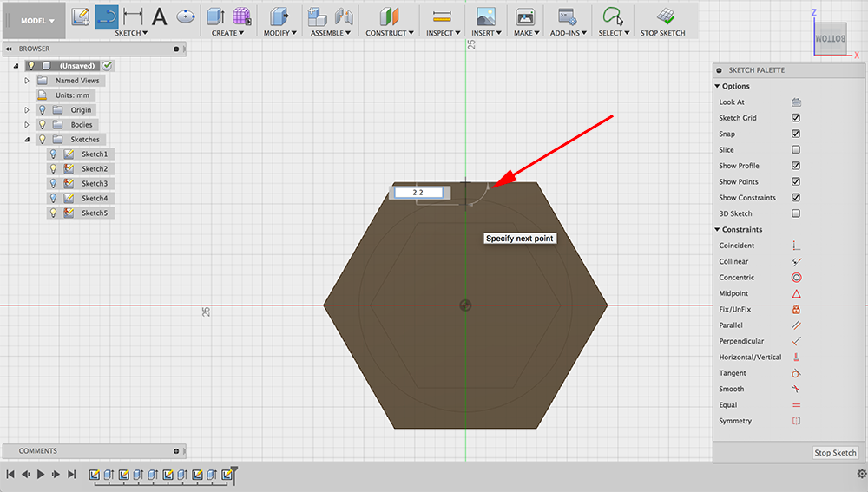This screenshot has width=868, height=492.
Task: Open the INSERT menu
Action: (487, 33)
